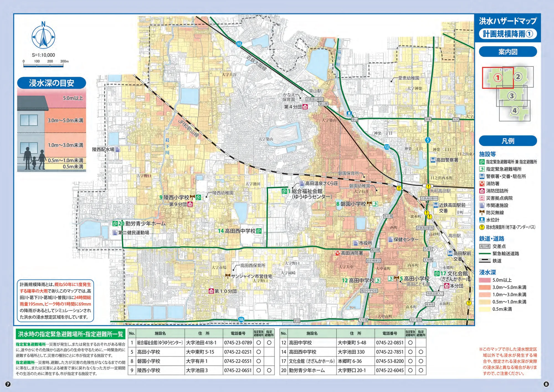Click the facility icon beside 高田温泉さくら荘

[302, 183]
